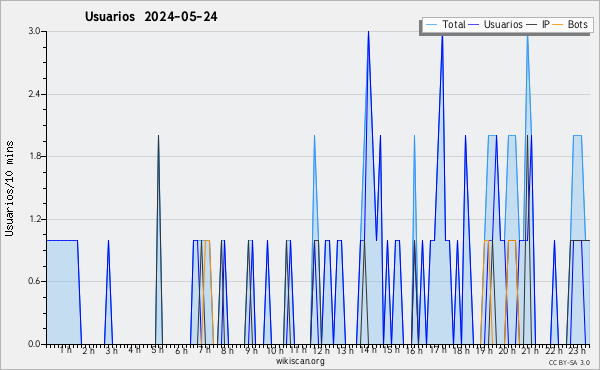Click the 23 h x-axis label
600x370 pixels.
tap(577, 351)
